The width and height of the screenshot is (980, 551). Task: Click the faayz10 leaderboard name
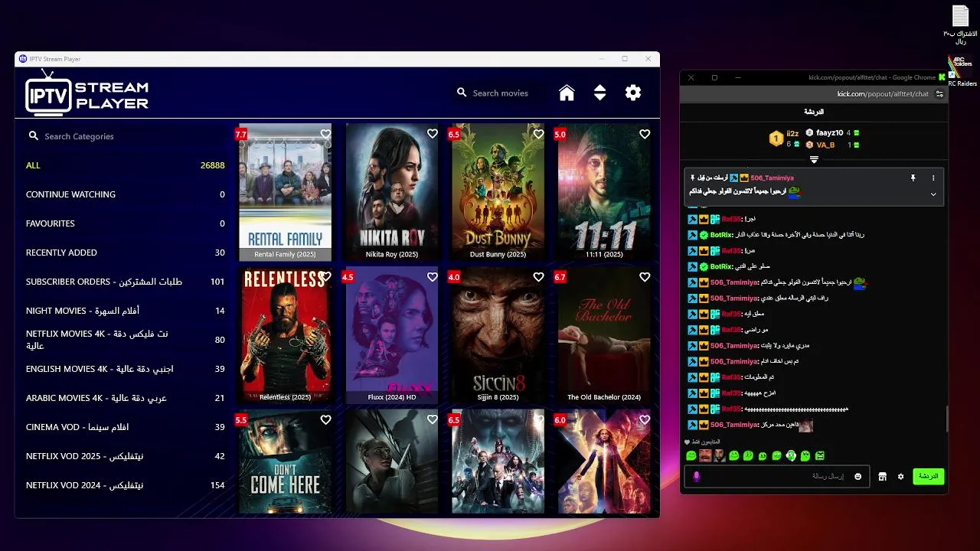point(829,132)
